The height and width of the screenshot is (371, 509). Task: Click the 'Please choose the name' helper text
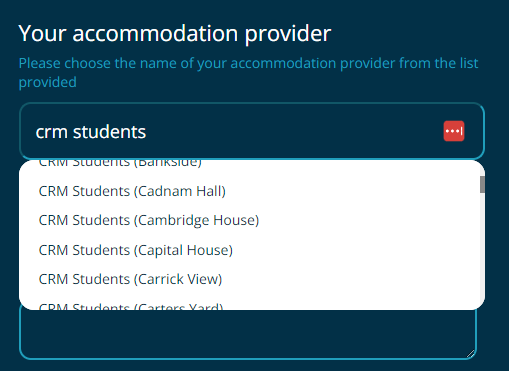pos(248,73)
